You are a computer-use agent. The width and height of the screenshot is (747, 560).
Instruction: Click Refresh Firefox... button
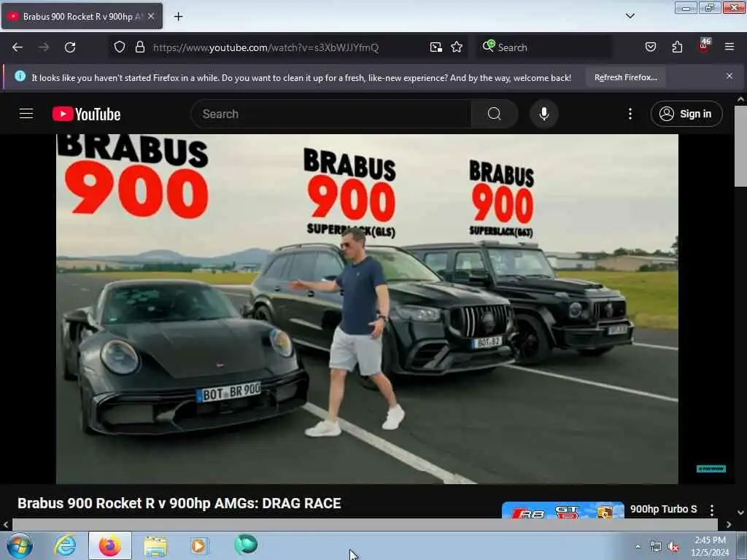point(625,77)
